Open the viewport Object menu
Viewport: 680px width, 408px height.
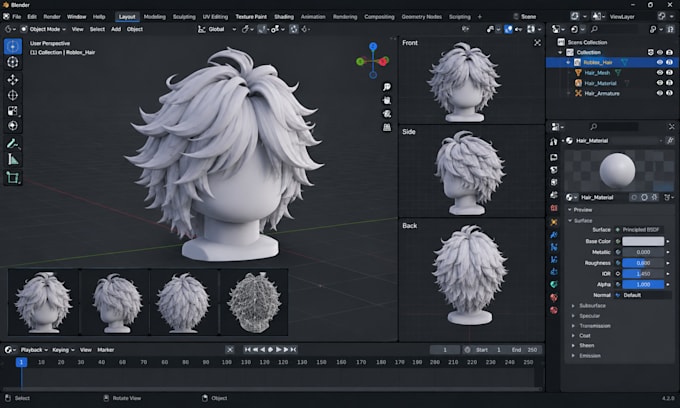[134, 29]
